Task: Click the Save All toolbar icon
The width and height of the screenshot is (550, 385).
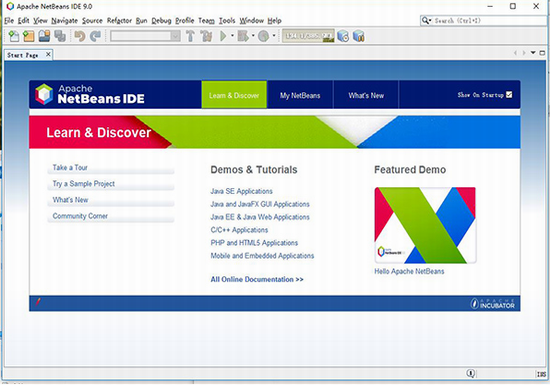Action: point(60,36)
